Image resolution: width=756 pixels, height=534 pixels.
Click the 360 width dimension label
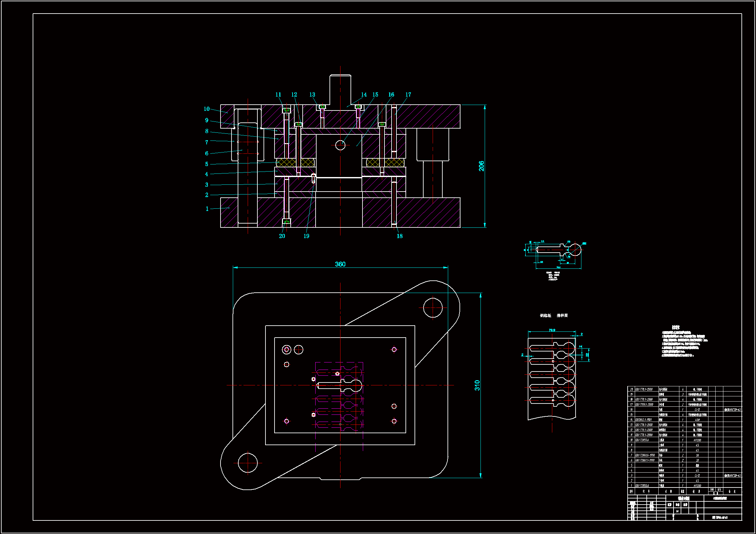(340, 264)
